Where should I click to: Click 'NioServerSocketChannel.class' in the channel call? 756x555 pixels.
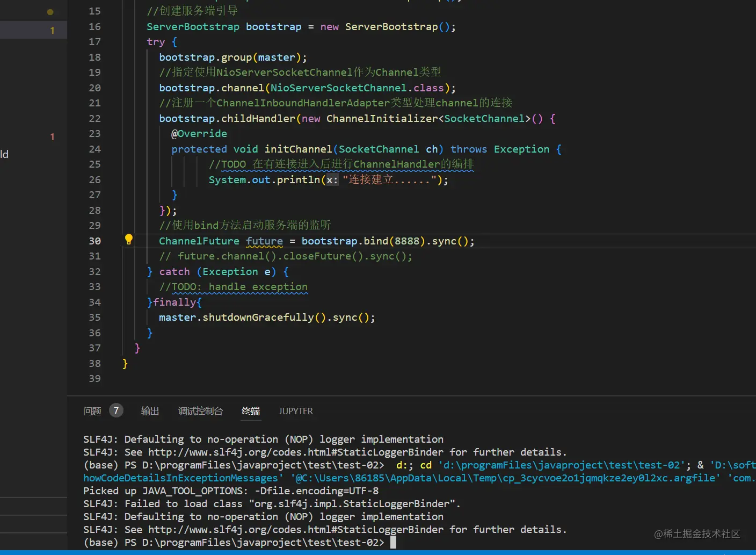(357, 88)
